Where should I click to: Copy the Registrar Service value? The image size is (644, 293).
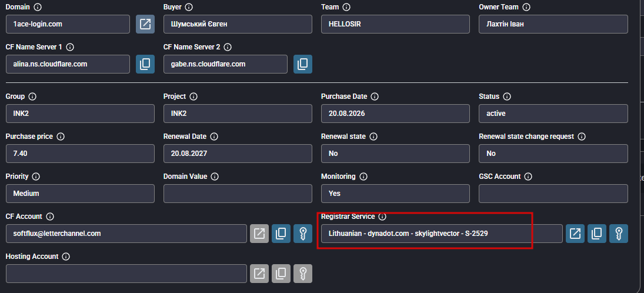click(597, 234)
